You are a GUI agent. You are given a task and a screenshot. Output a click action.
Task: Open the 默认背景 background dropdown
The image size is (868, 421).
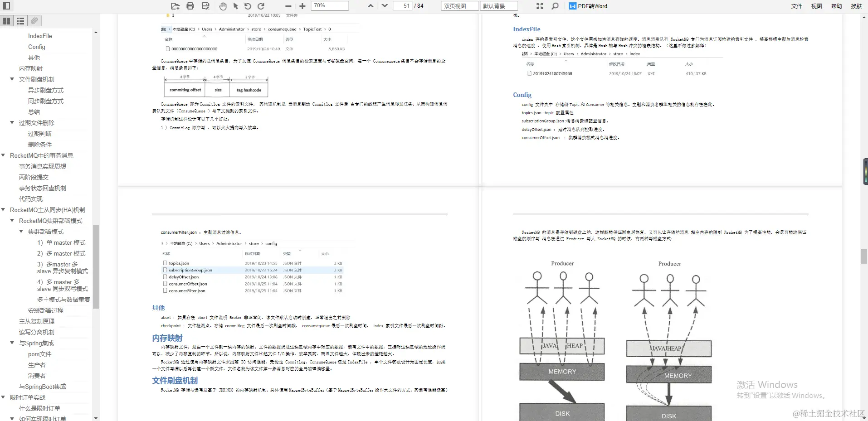(499, 6)
